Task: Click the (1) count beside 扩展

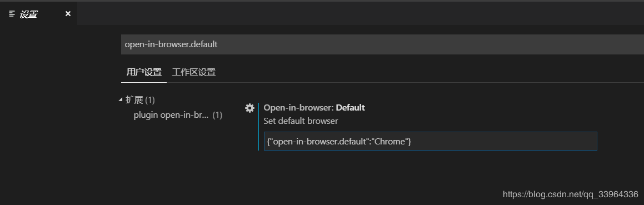Action: point(150,100)
